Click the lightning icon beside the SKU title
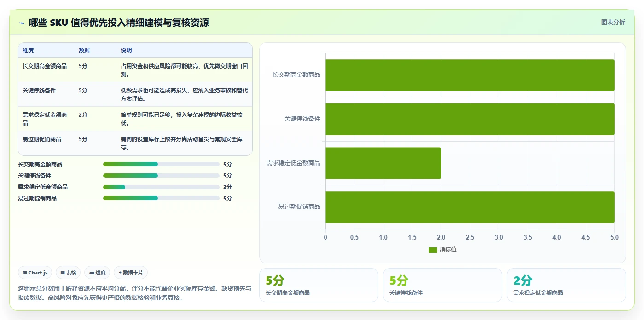 tap(22, 23)
